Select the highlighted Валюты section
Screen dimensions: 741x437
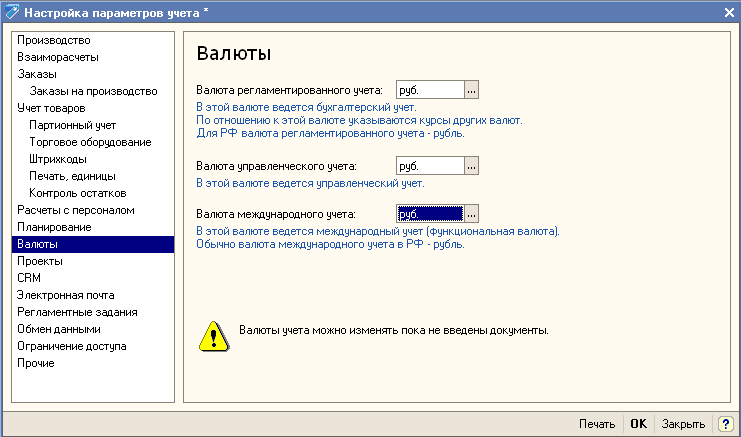(x=93, y=244)
